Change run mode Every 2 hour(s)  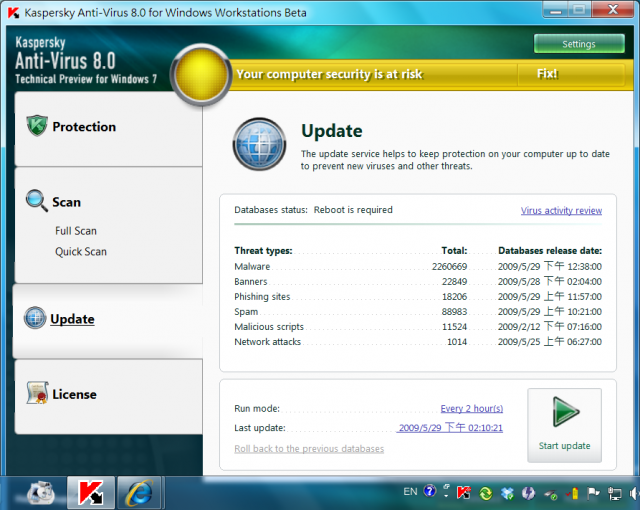click(x=472, y=408)
